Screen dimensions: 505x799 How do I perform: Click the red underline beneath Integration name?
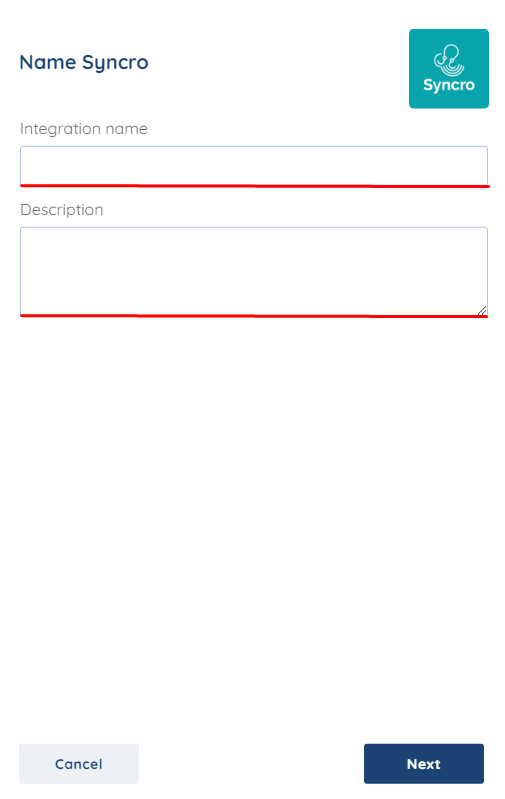(x=255, y=186)
